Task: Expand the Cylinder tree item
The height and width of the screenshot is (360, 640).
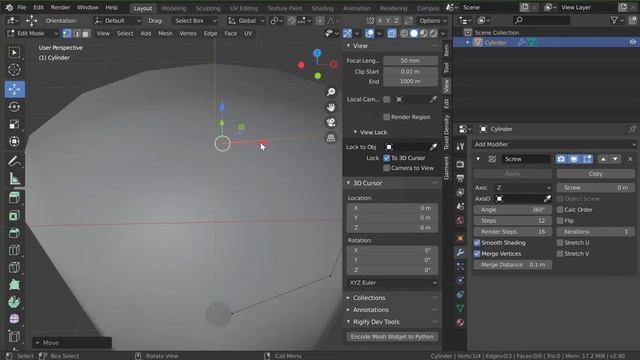Action: coord(468,42)
